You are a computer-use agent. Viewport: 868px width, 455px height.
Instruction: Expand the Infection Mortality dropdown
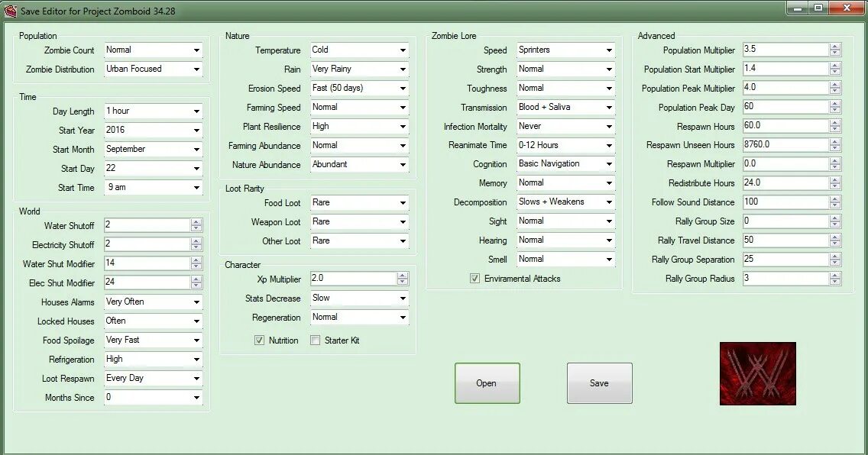[565, 127]
